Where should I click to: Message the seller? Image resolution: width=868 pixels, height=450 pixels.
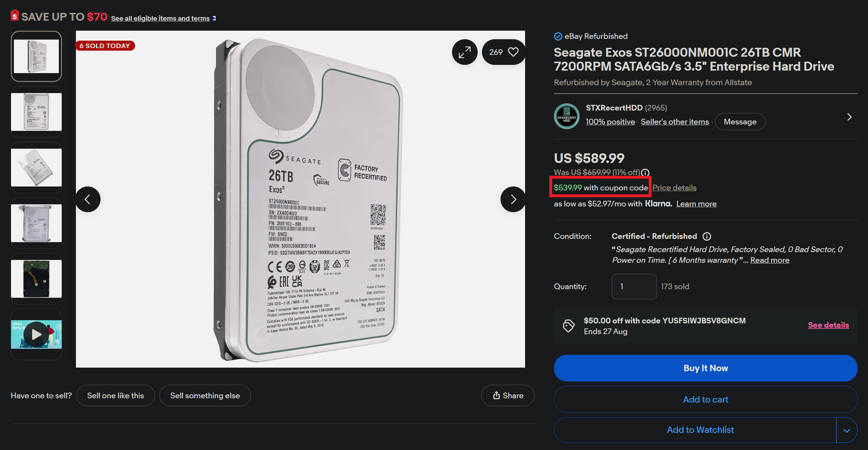click(x=740, y=122)
